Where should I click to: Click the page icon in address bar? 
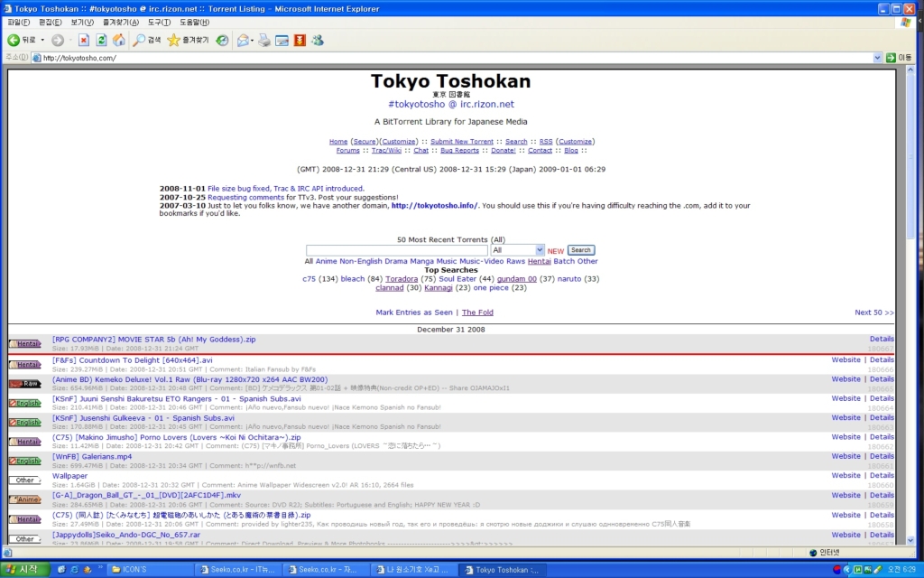[36, 58]
